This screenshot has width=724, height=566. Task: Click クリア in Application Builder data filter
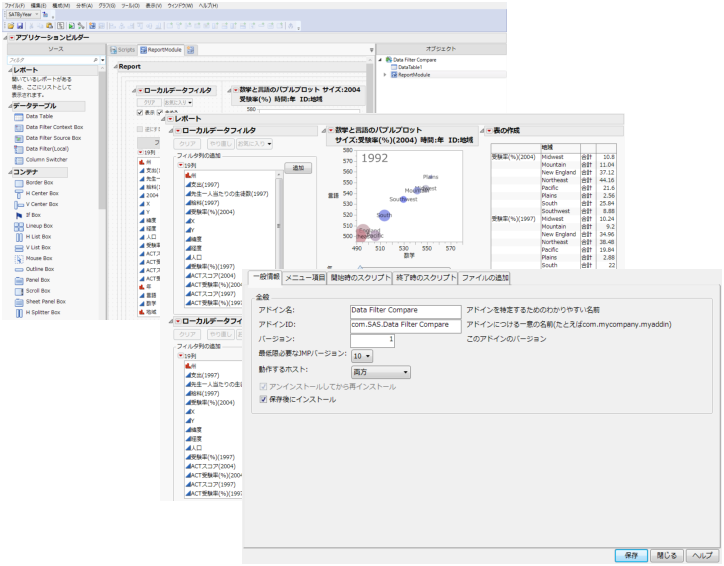click(x=149, y=102)
